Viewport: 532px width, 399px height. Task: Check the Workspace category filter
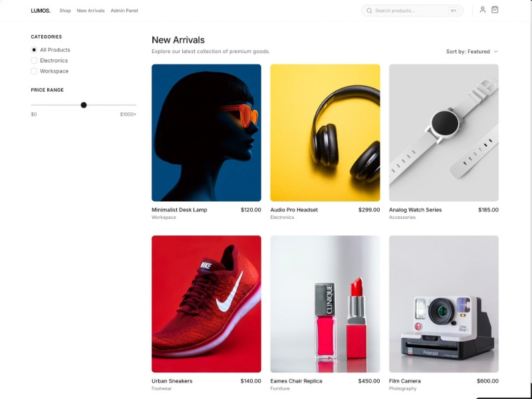pyautogui.click(x=34, y=71)
